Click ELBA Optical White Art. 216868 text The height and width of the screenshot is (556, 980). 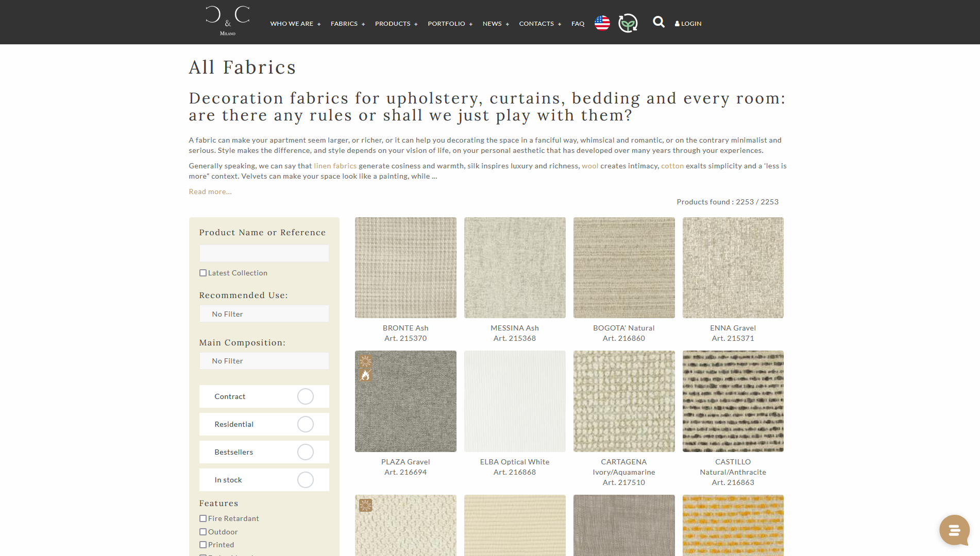pos(515,467)
